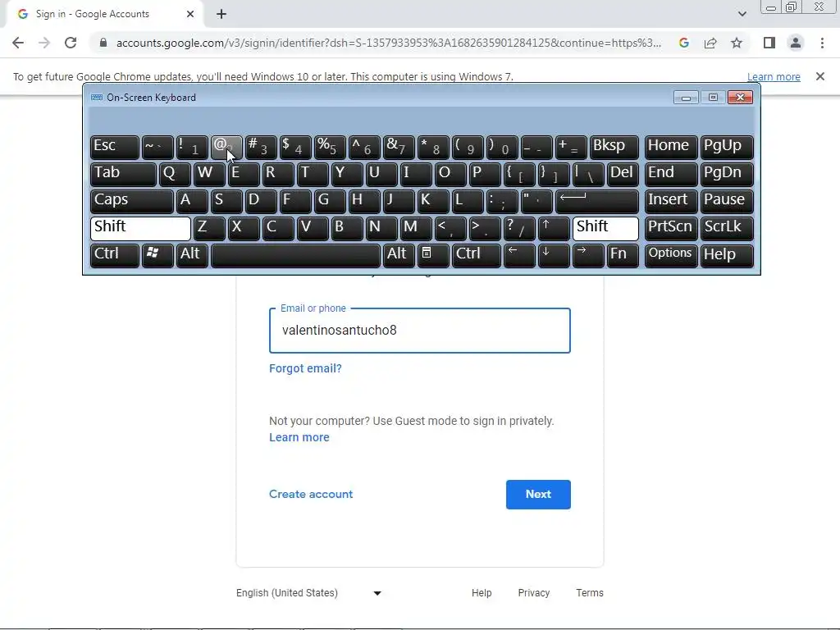Close the Sign in - Google Accounts tab
Screen dimensions: 840x630
click(x=190, y=14)
